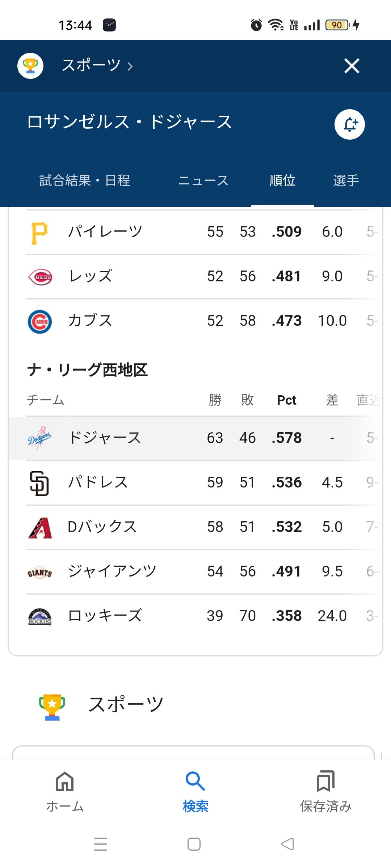Close the sports panel with X

[x=352, y=66]
